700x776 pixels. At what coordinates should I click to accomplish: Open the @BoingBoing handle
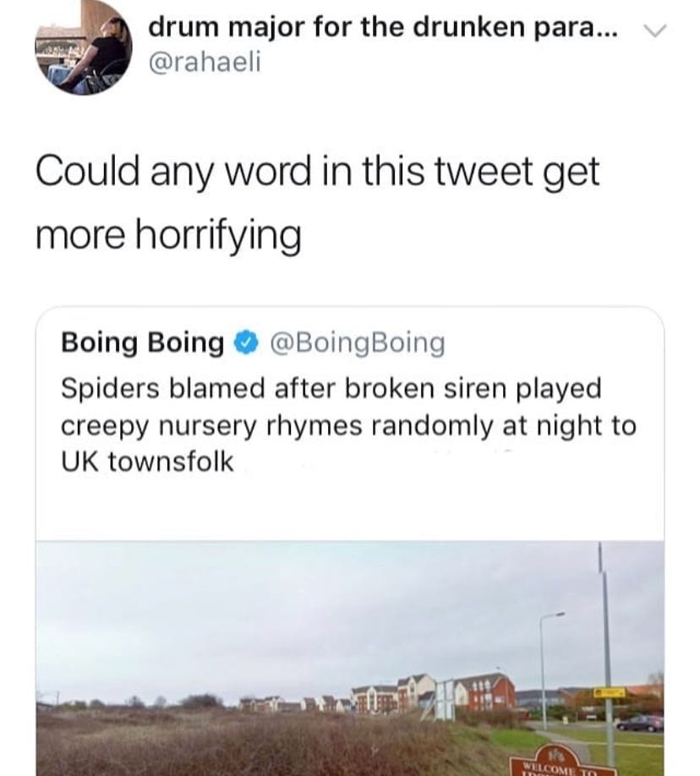(354, 342)
